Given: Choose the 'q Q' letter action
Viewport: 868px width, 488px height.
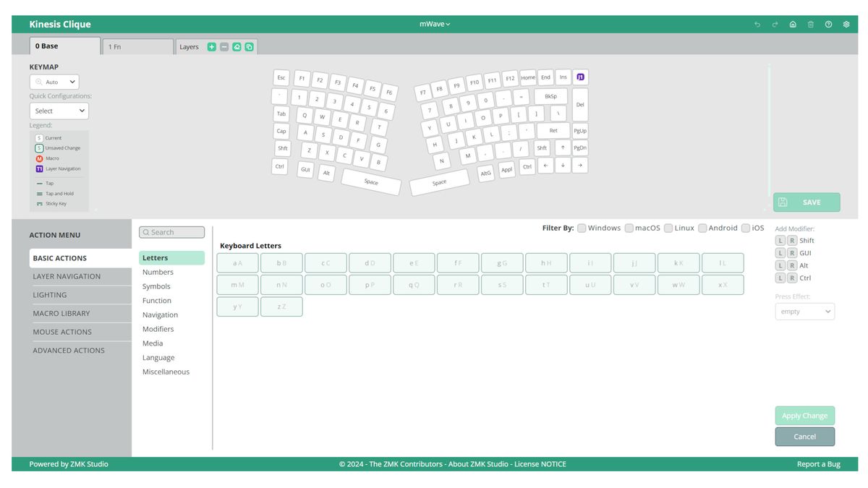Looking at the screenshot, I should click(414, 285).
